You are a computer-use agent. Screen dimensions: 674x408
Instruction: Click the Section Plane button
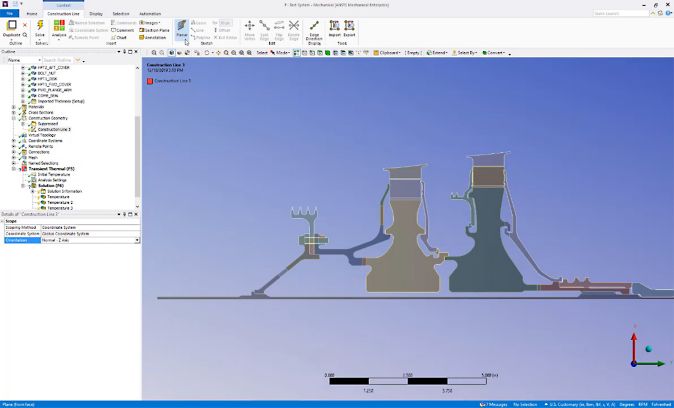coord(154,30)
